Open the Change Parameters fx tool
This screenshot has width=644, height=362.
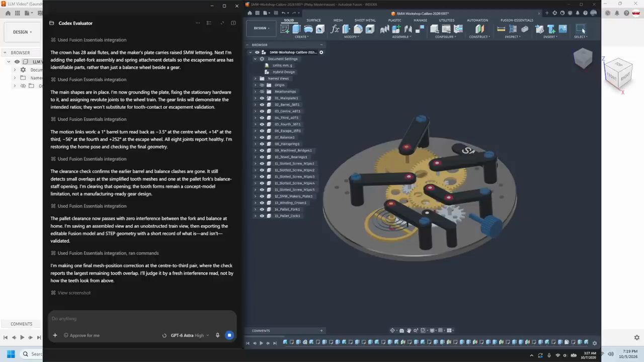(335, 29)
